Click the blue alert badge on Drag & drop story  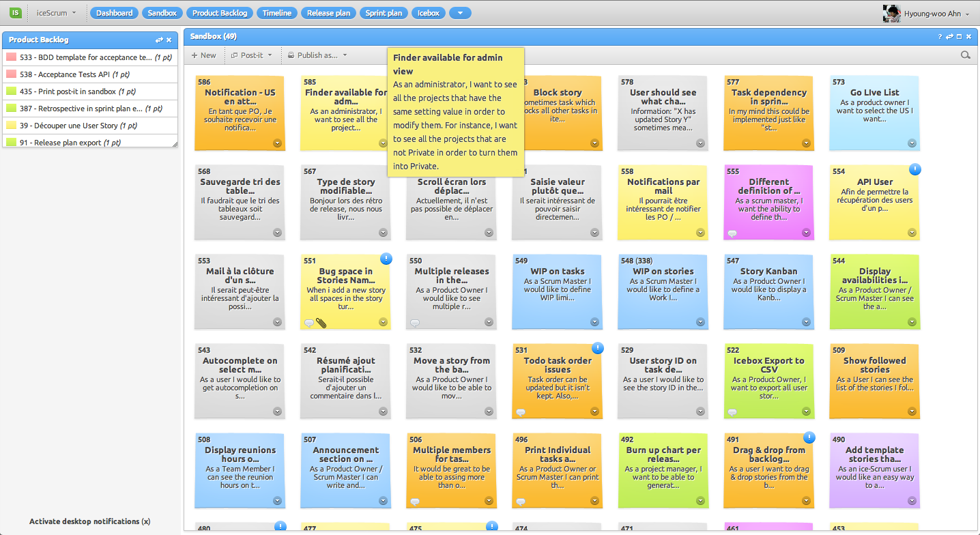(x=809, y=437)
